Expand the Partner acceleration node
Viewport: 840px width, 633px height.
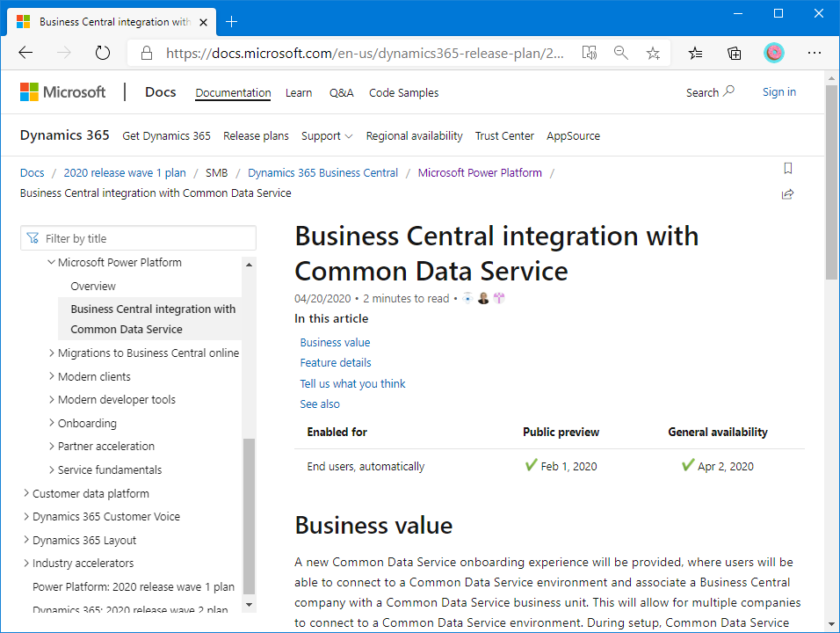coord(52,446)
